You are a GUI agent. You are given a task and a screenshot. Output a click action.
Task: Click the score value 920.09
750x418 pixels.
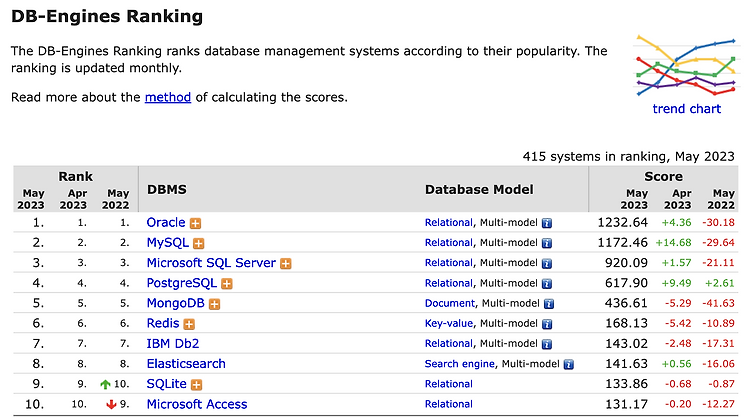(x=626, y=263)
